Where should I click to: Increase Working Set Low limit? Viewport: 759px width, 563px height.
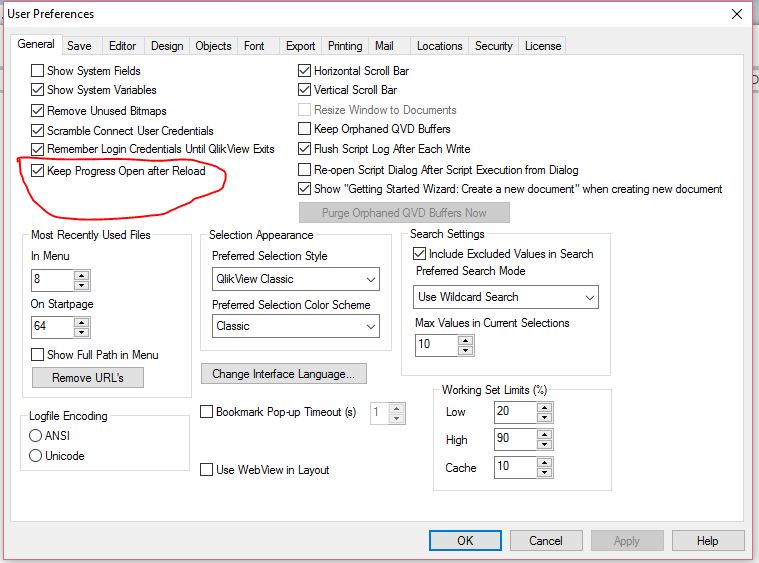click(x=545, y=408)
